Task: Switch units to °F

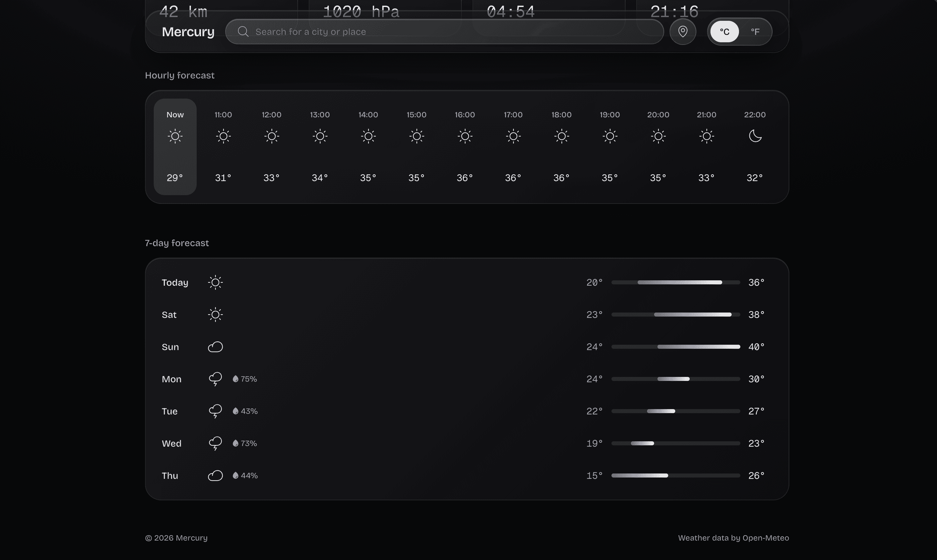Action: click(x=755, y=32)
